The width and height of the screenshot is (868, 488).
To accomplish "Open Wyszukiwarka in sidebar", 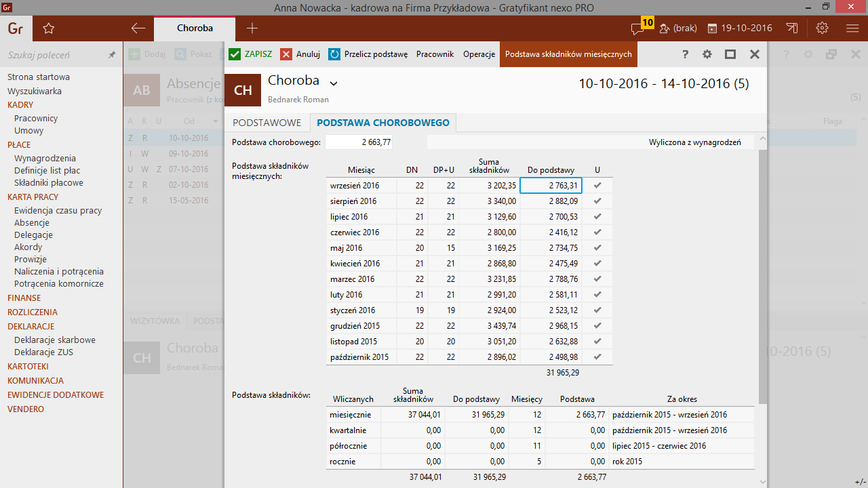I will pos(35,91).
